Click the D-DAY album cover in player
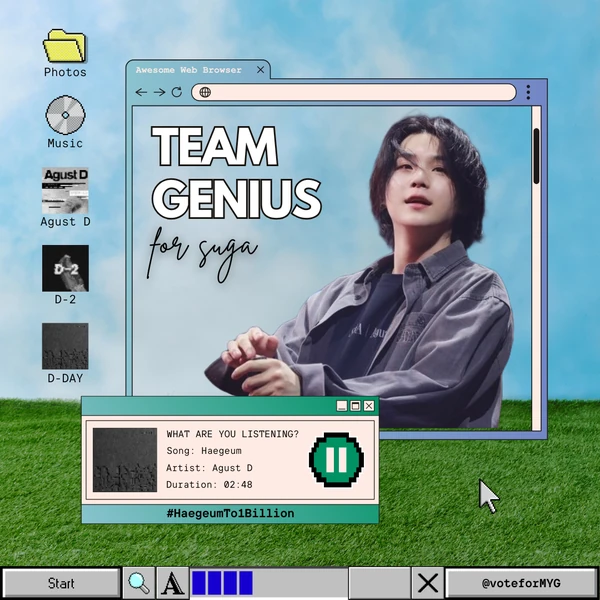 125,460
